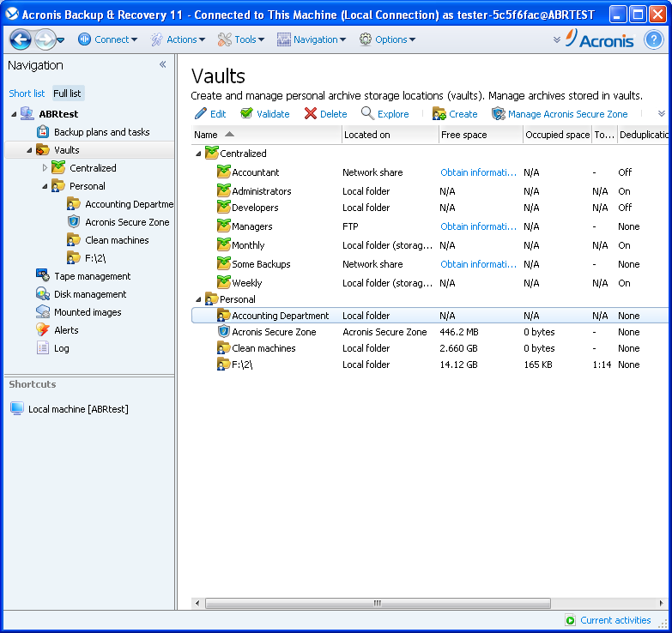Click the horizontal scrollbar right arrow
The image size is (672, 633).
click(662, 603)
